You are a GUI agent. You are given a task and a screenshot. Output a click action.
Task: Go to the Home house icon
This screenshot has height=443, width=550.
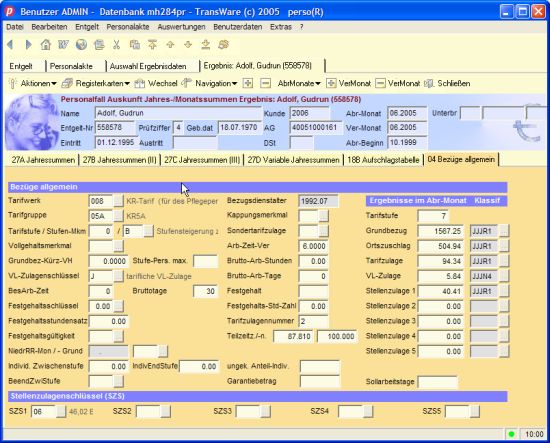[46, 45]
